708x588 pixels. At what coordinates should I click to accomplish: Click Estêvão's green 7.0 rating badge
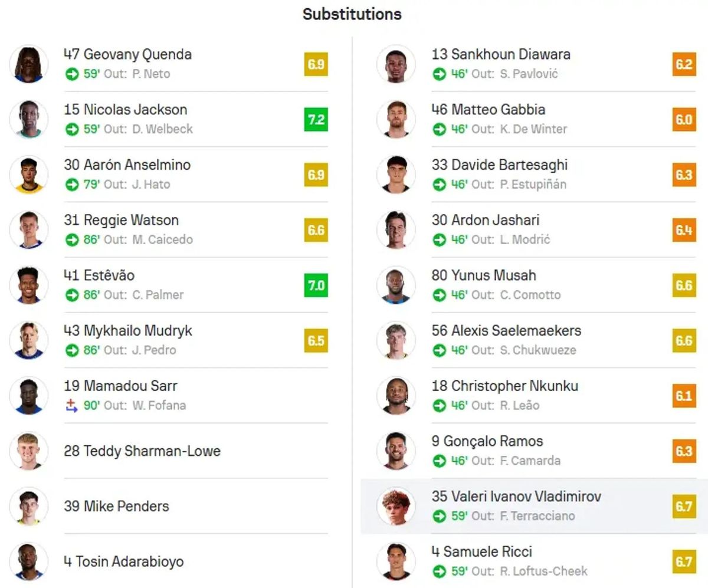click(x=316, y=285)
